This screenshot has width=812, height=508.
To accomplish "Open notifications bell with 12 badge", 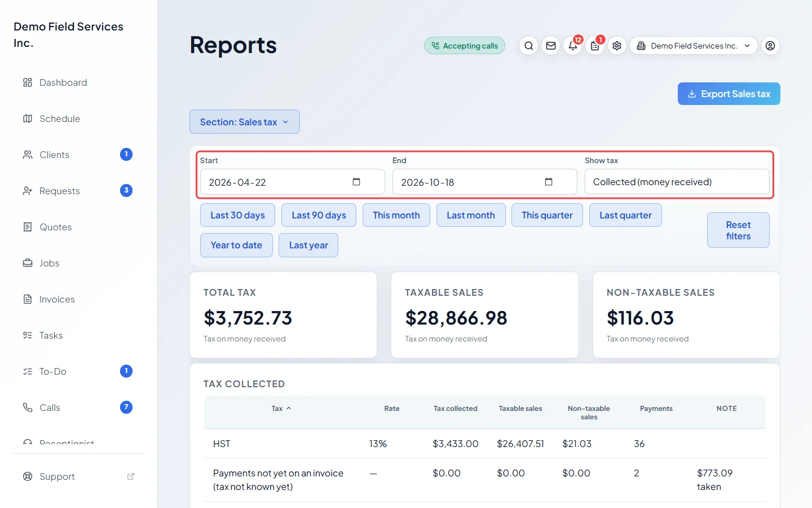I will click(573, 46).
